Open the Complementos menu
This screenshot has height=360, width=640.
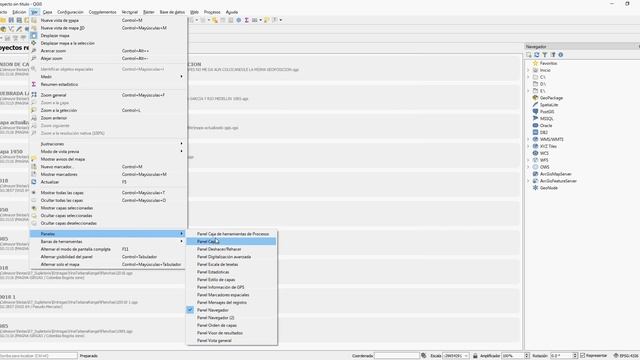pyautogui.click(x=102, y=12)
